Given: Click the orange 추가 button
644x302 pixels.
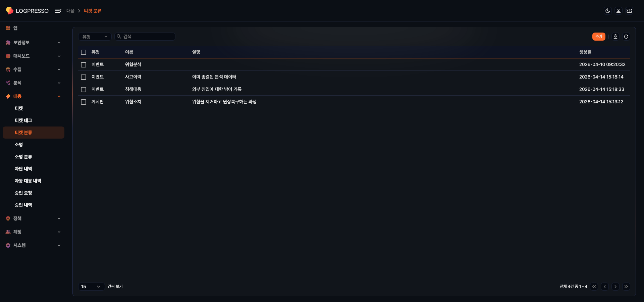Looking at the screenshot, I should [598, 37].
